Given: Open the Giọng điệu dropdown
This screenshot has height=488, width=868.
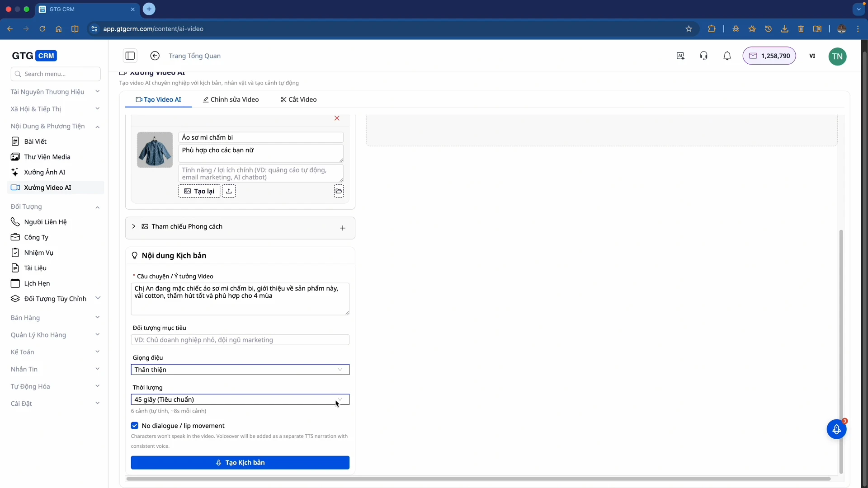Looking at the screenshot, I should point(240,370).
